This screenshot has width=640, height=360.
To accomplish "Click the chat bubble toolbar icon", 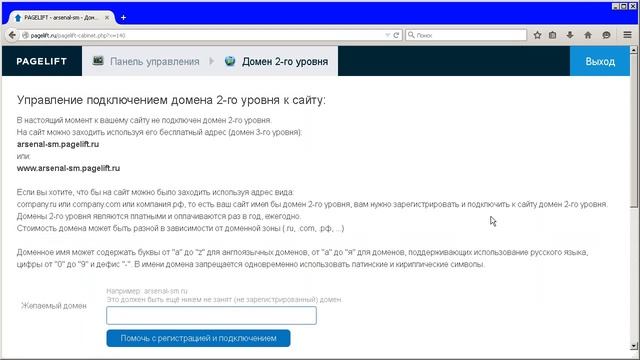I will click(x=606, y=35).
